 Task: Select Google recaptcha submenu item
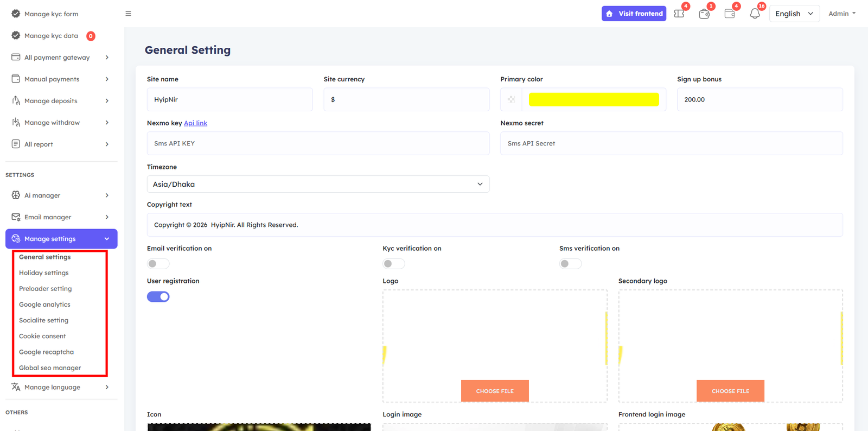(x=46, y=352)
